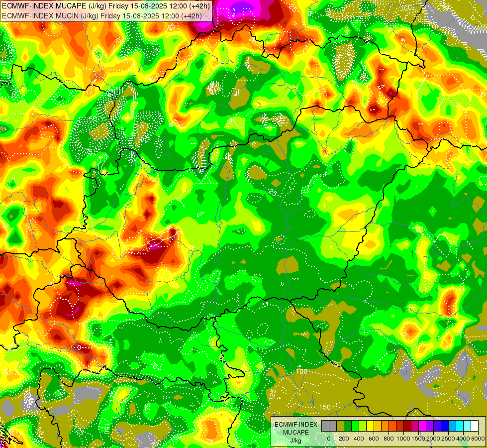
Task: Click the olive swatch in the MUCAPE legend
Action: click(340, 426)
